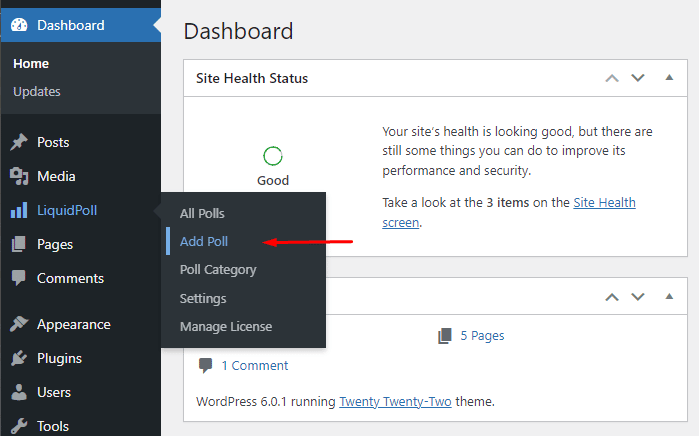The image size is (699, 436).
Task: Open the 5 Pages link
Action: click(482, 335)
